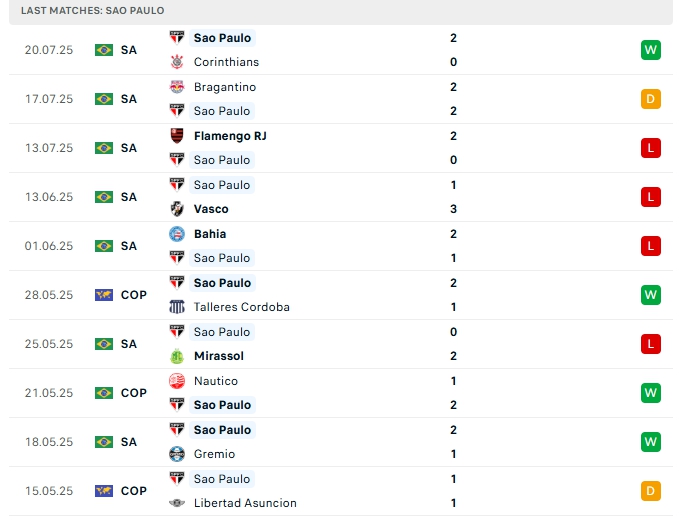Click the Corinthians team crest icon

coord(177,62)
